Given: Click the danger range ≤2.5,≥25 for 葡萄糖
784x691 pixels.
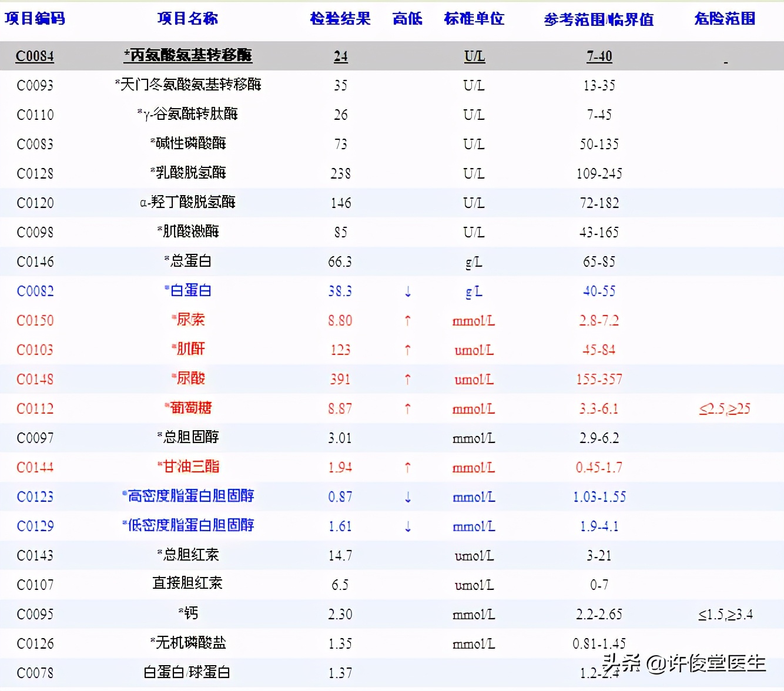Looking at the screenshot, I should [x=725, y=408].
